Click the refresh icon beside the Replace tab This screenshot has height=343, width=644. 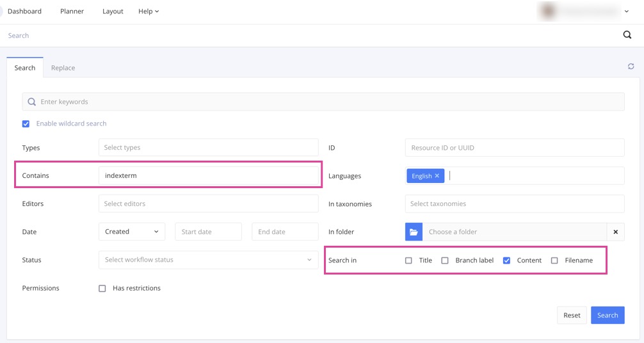[631, 67]
